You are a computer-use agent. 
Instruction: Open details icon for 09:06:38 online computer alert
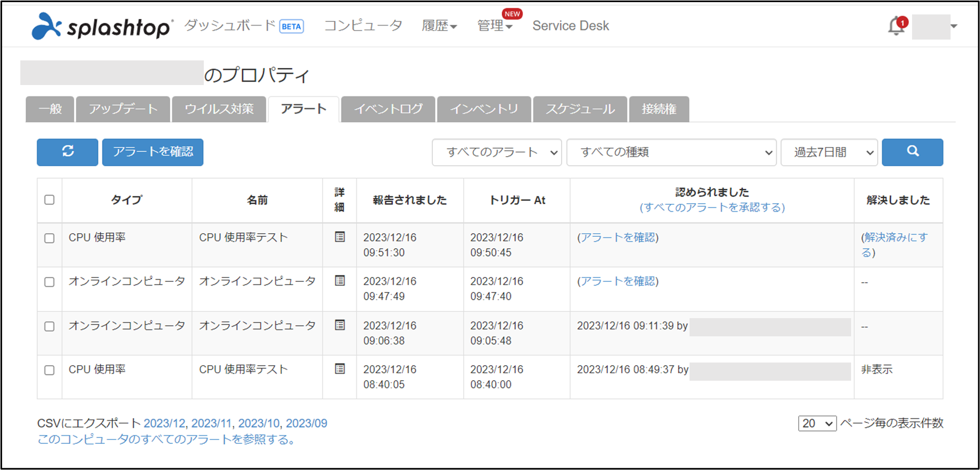340,325
